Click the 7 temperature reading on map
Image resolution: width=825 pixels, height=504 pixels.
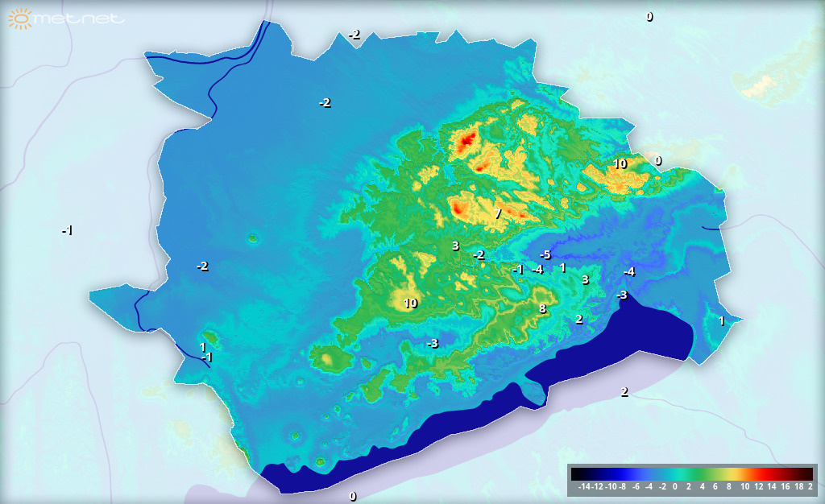498,214
